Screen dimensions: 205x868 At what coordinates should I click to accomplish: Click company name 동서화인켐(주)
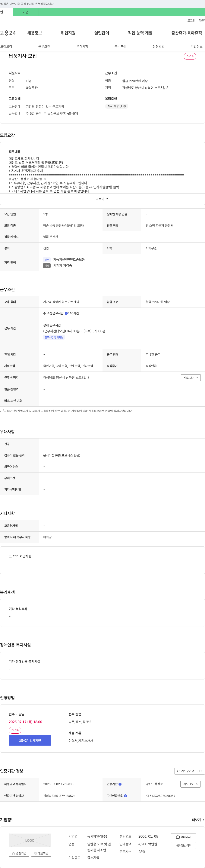[x=97, y=836]
